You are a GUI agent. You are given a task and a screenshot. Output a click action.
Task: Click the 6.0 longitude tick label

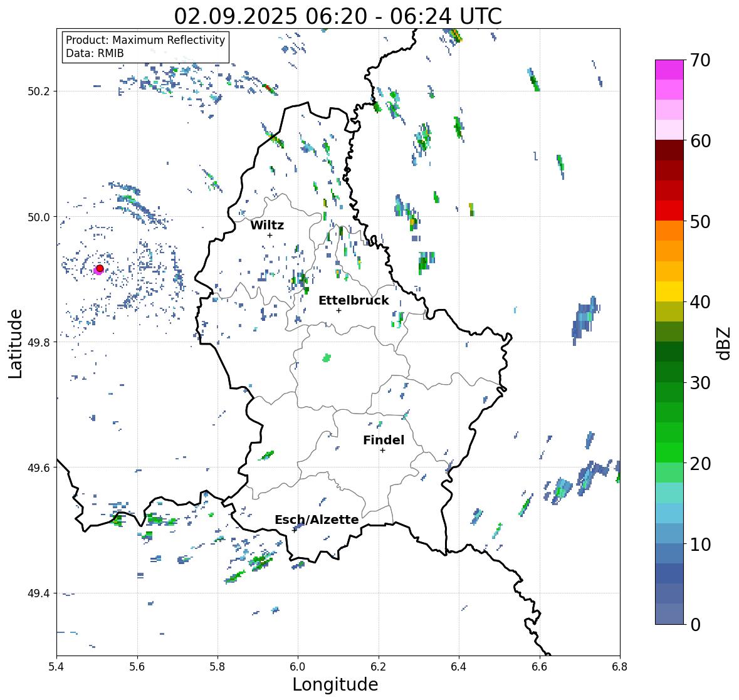click(298, 667)
